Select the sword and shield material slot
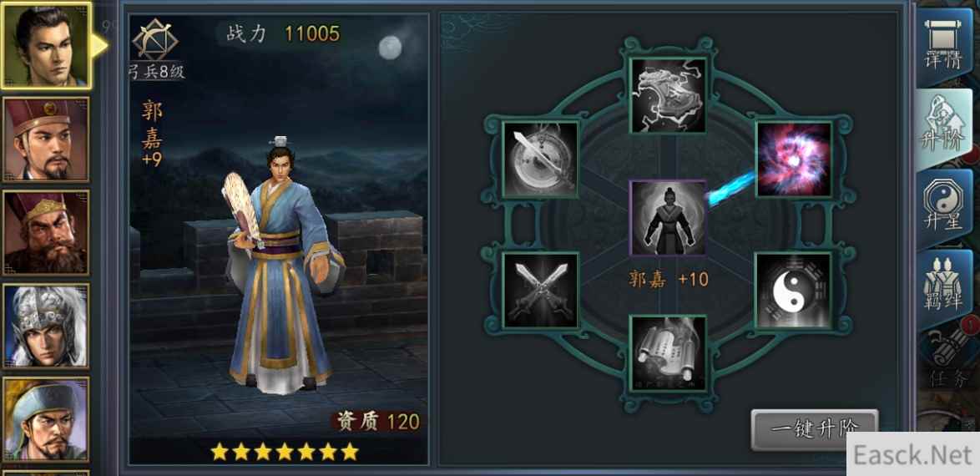The height and width of the screenshot is (476, 980). tap(541, 160)
